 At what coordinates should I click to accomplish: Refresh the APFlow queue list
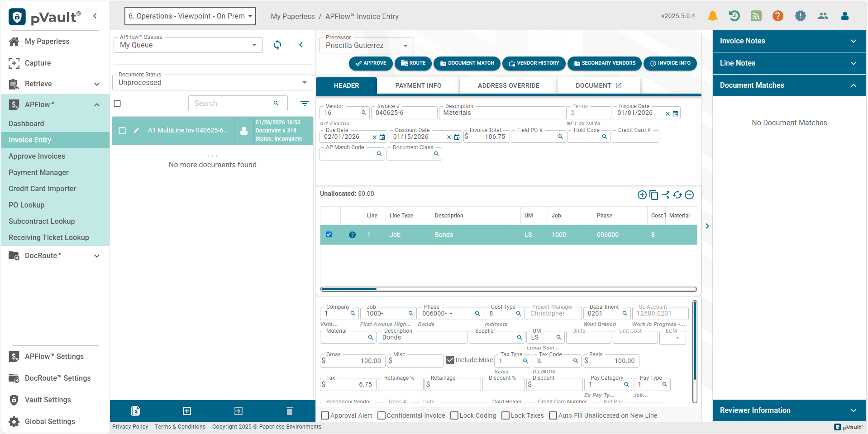(x=277, y=45)
